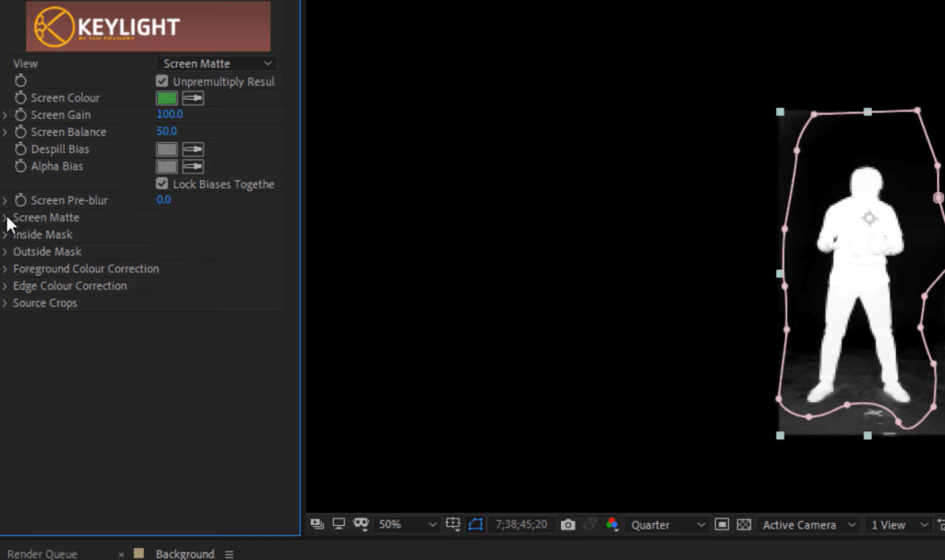The image size is (945, 560).
Task: Select the Screen Colour eyedropper
Action: 192,97
